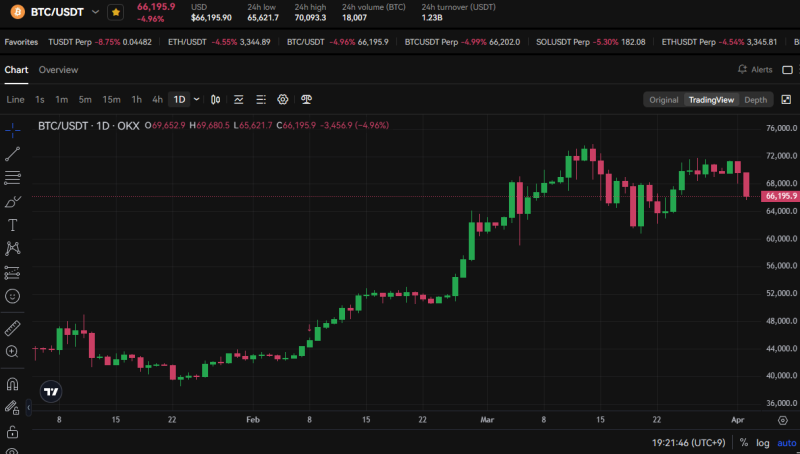800x454 pixels.
Task: Click current price label 66,195.9 on axis
Action: coord(781,196)
